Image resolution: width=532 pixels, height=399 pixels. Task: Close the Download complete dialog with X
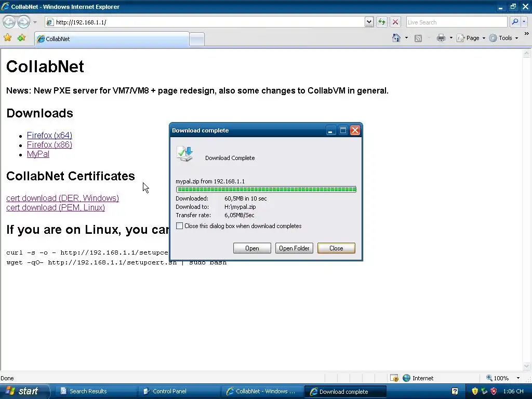click(355, 130)
